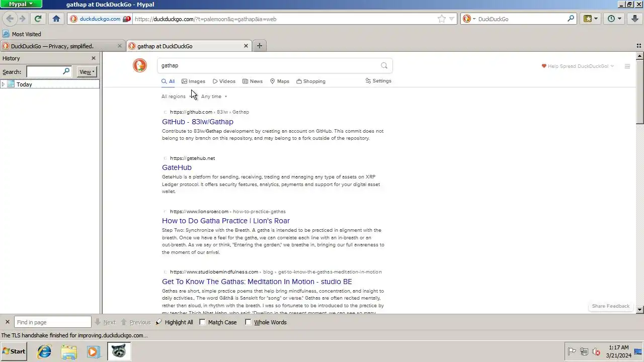Toggle the Match Case checkbox
The height and width of the screenshot is (362, 644).
[203, 322]
